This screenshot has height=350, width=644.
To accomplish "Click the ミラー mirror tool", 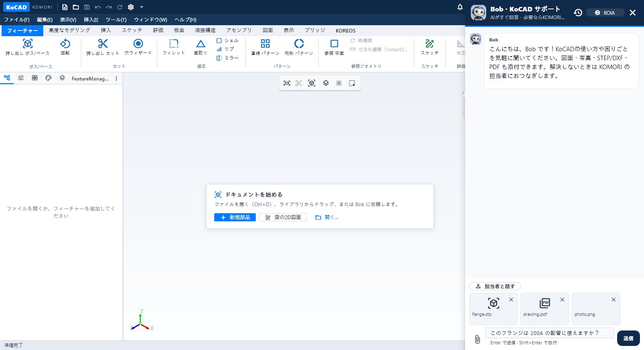I will (228, 58).
